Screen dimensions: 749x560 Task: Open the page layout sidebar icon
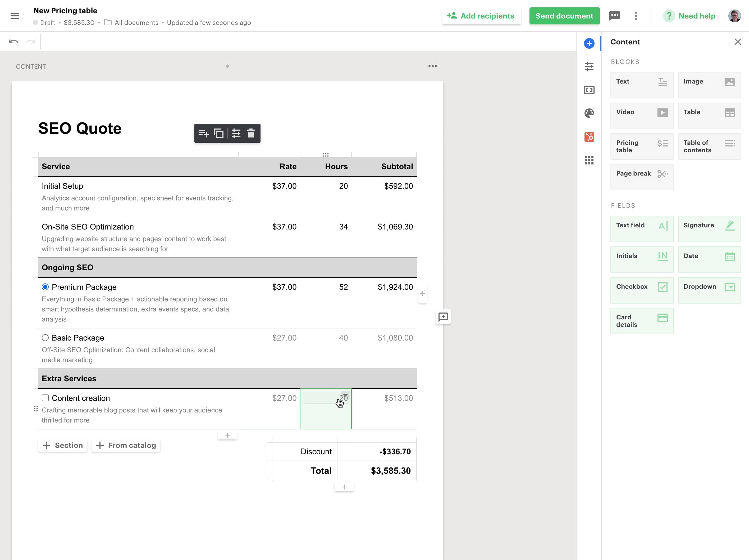(589, 90)
